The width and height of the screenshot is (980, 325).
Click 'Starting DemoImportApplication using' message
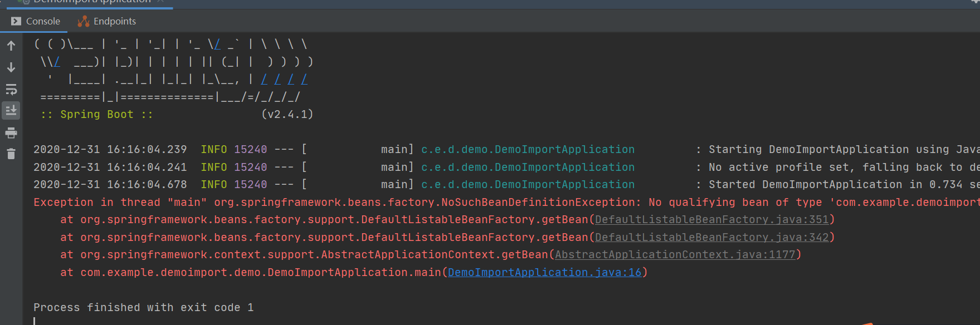pyautogui.click(x=829, y=150)
